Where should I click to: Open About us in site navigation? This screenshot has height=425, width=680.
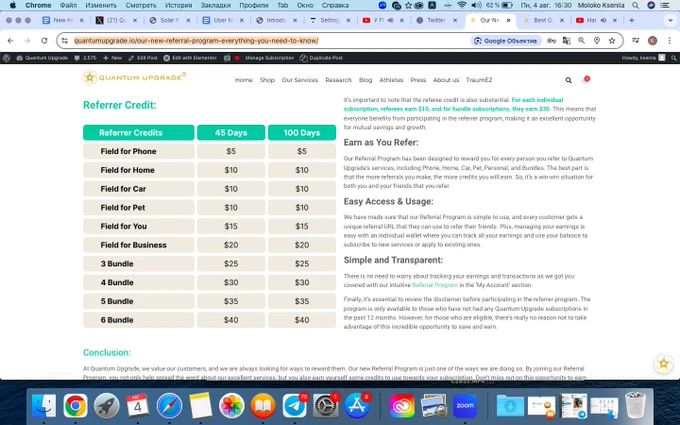[x=446, y=80]
